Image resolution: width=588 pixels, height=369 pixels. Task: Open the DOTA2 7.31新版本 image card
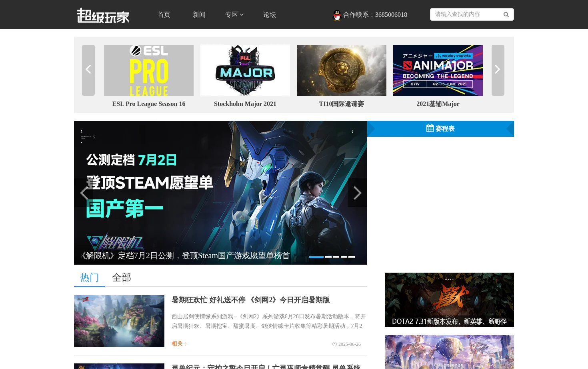[450, 300]
